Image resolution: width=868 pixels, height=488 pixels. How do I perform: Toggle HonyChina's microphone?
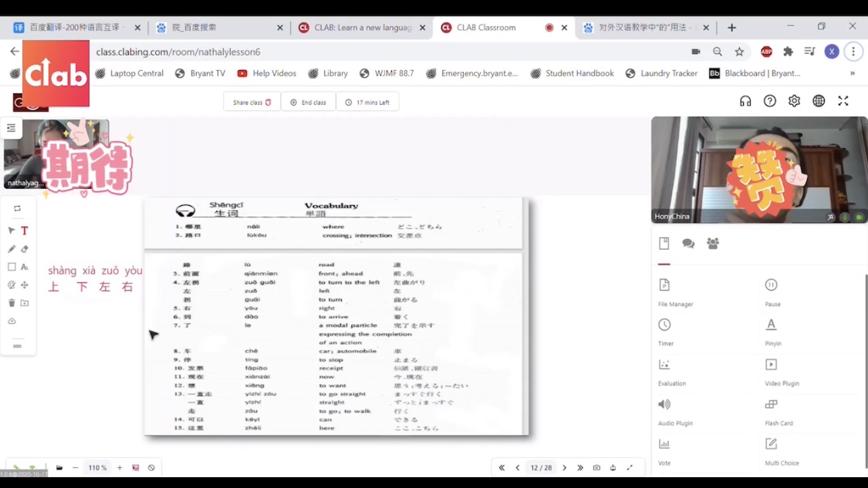click(x=845, y=217)
